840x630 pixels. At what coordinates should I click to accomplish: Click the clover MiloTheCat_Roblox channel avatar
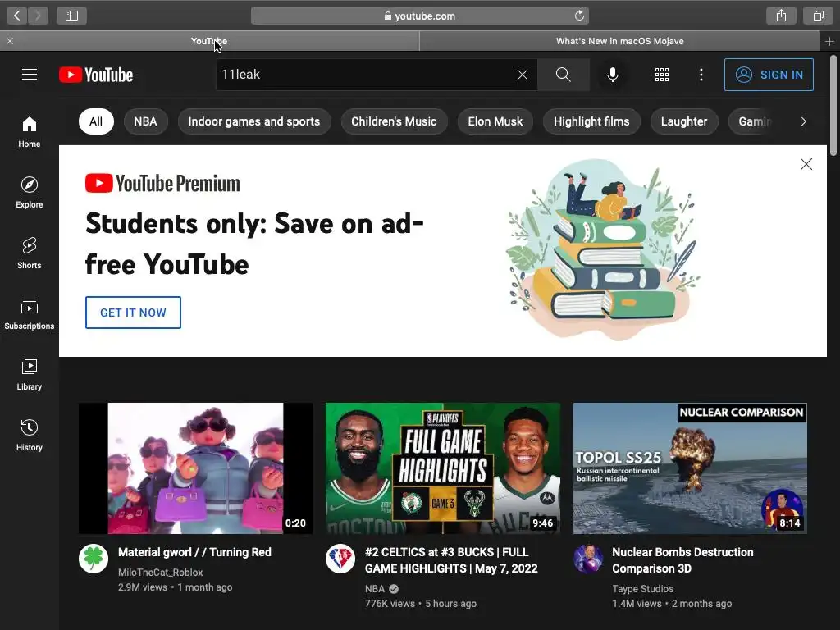tap(94, 559)
